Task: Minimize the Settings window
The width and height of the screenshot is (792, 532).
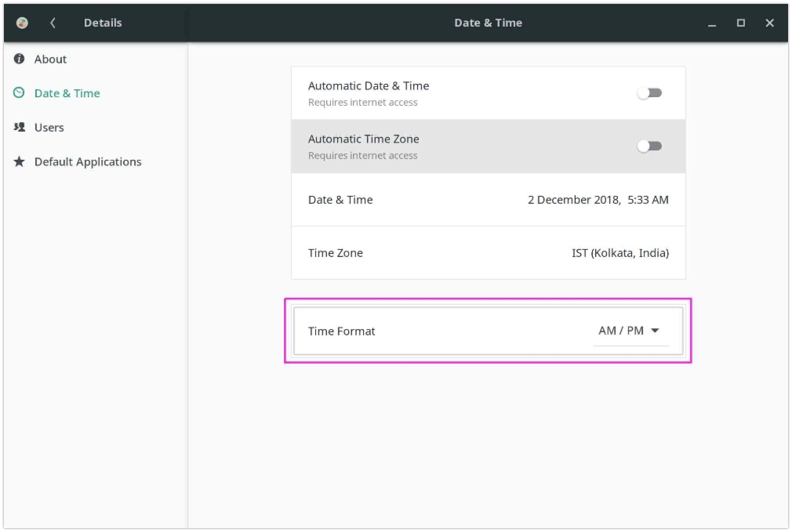Action: pos(712,24)
